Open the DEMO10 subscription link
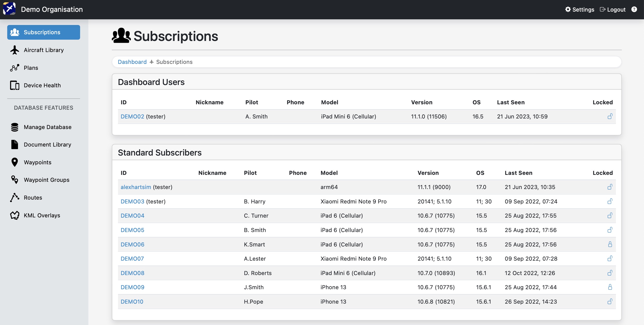Screen dimensions: 644x325 [x=132, y=302]
